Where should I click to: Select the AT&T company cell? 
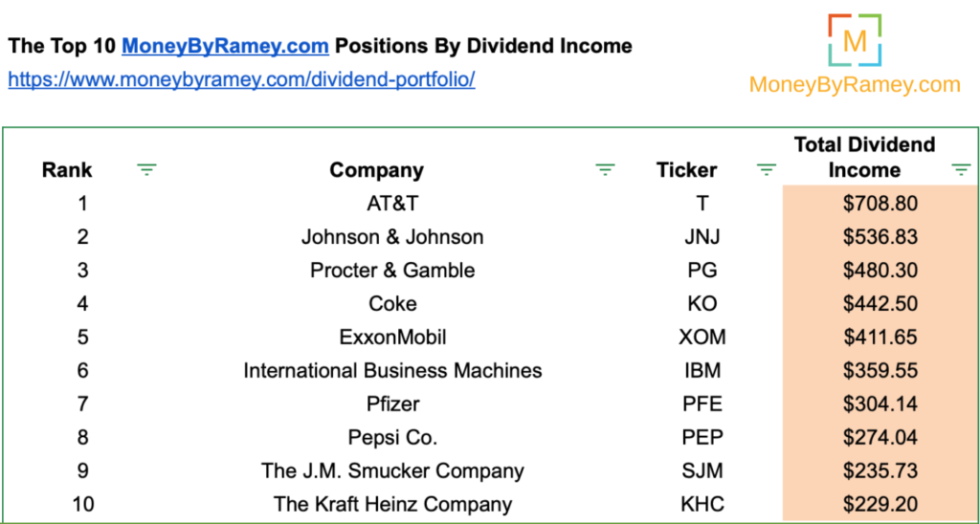392,203
